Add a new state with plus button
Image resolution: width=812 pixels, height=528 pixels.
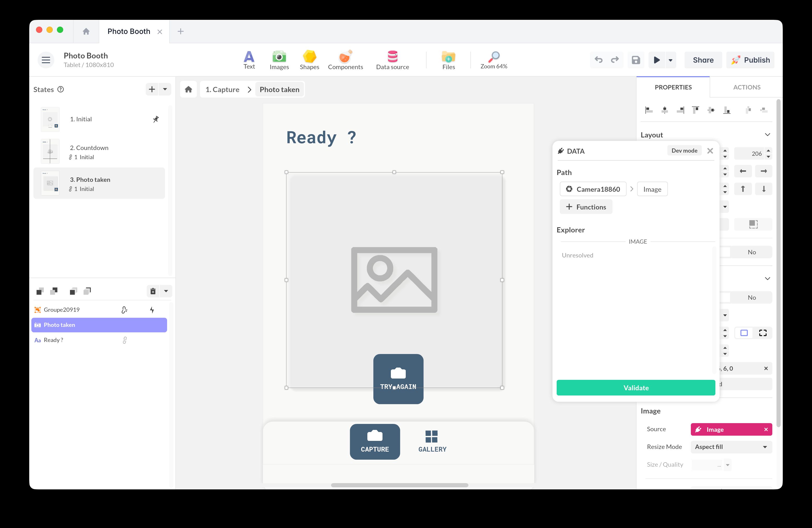point(152,89)
